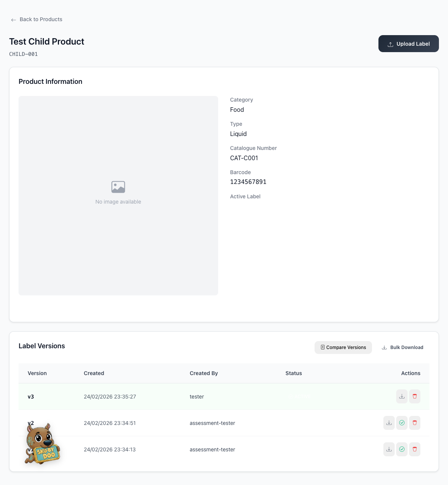Set v2 as the active label
448x485 pixels.
click(x=402, y=423)
